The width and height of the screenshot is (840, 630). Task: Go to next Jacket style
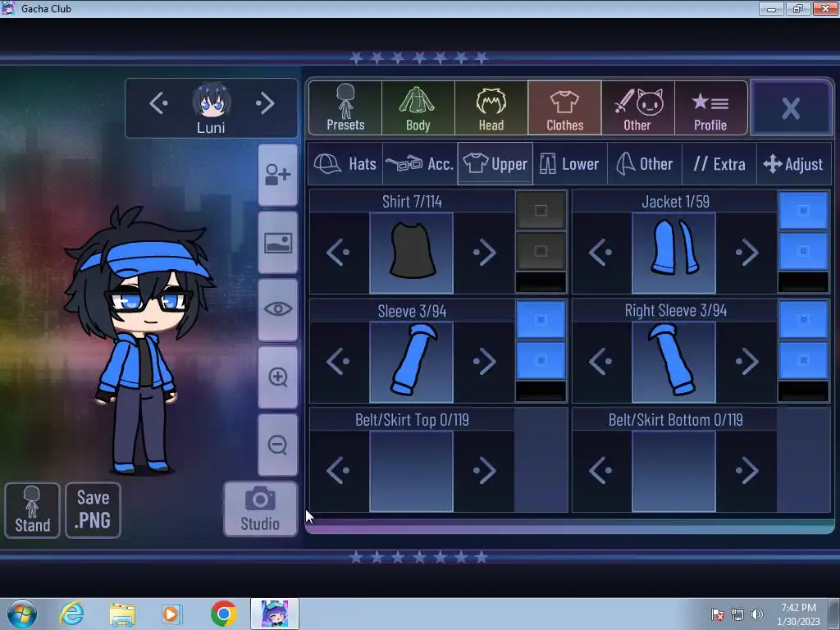click(746, 253)
